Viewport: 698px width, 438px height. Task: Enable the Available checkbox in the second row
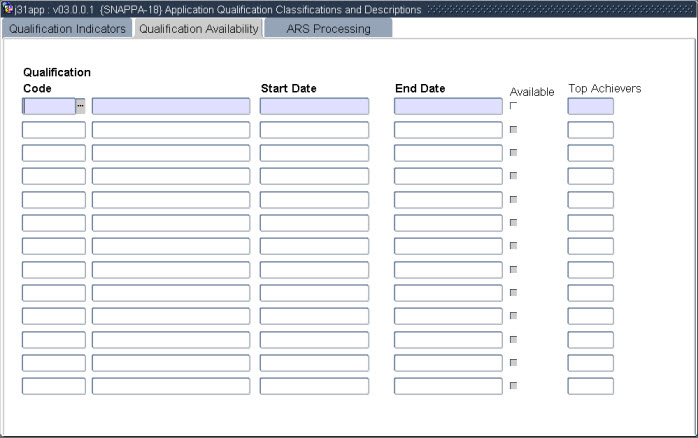514,129
